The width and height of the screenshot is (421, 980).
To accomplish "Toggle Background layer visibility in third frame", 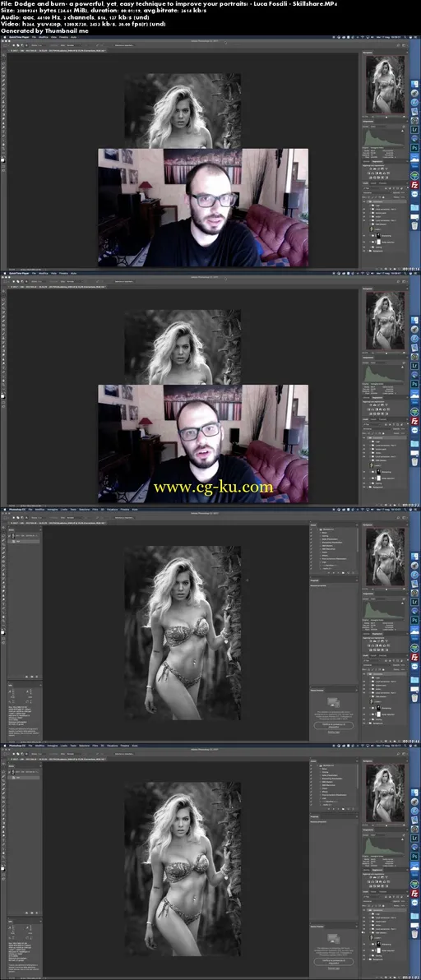I will tap(364, 723).
